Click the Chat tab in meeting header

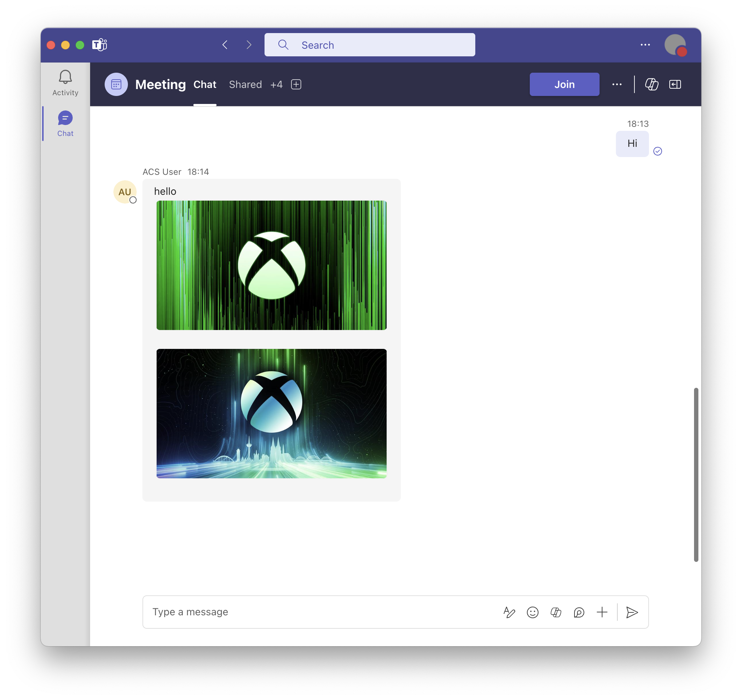point(205,84)
